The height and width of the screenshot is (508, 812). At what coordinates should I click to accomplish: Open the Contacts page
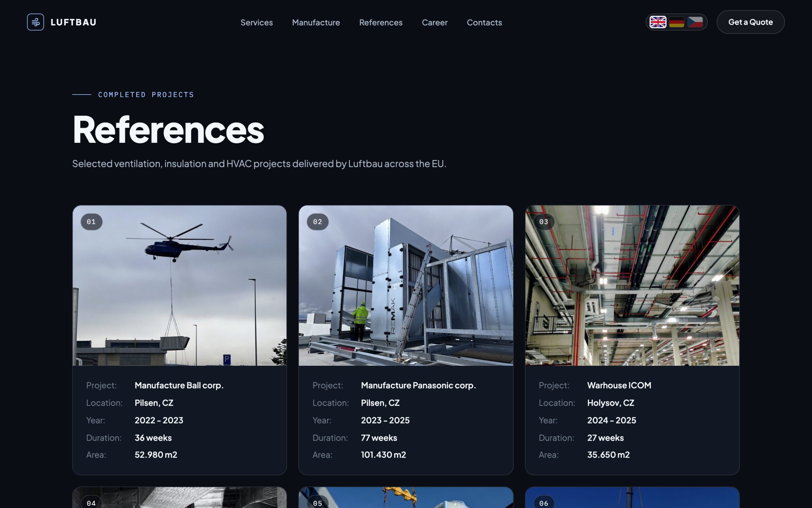[x=484, y=23]
